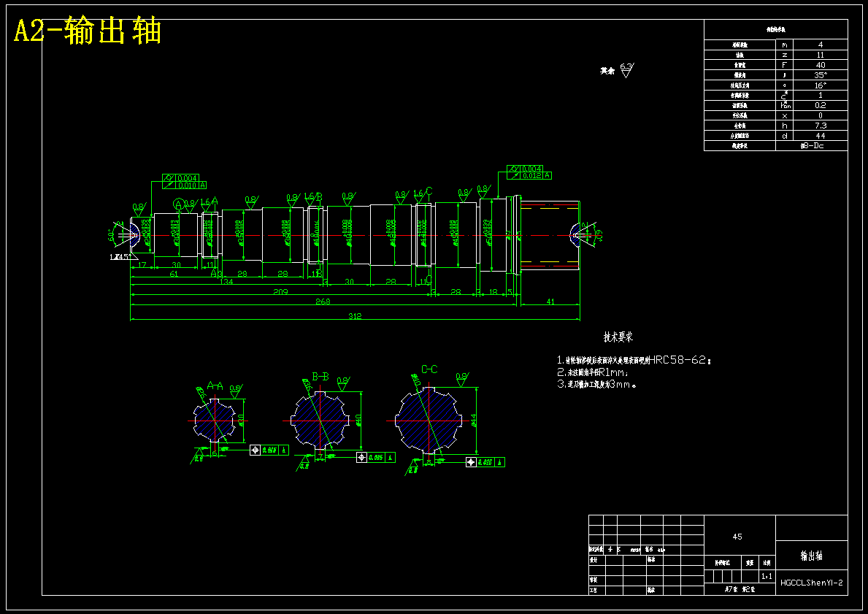Click the "0.010" tolerance frame value
The image size is (868, 614).
(x=187, y=185)
